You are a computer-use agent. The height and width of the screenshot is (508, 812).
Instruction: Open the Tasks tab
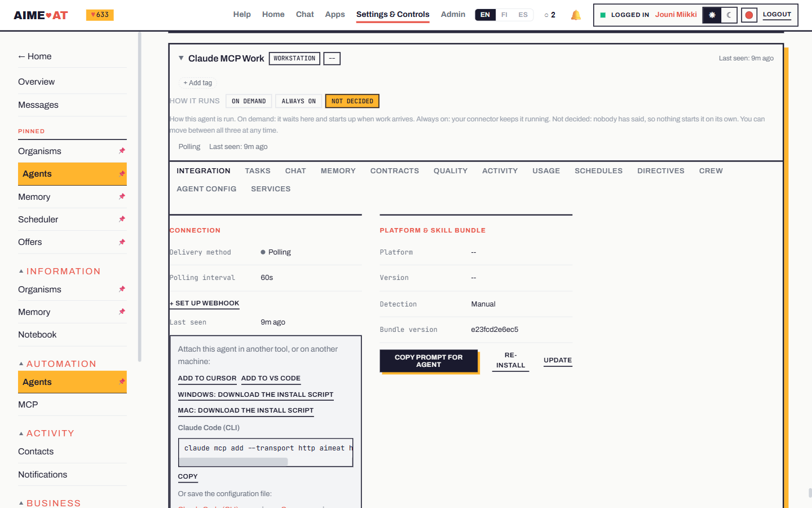coord(258,171)
